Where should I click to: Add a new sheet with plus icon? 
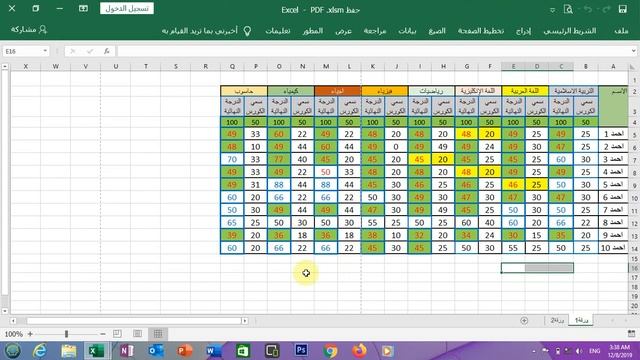(524, 321)
